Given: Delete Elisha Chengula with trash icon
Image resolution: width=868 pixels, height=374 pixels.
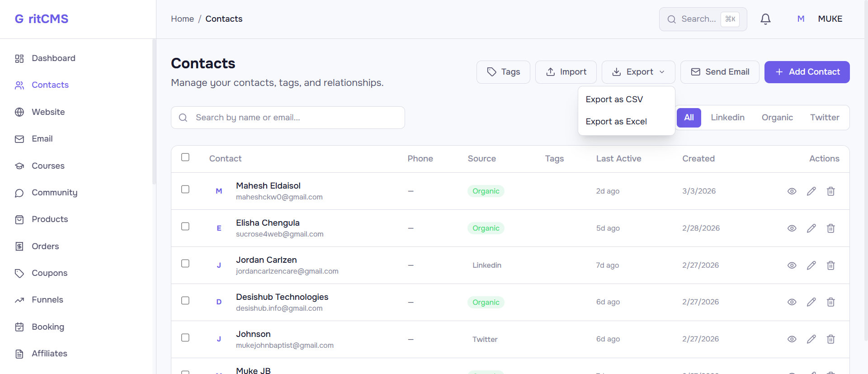Looking at the screenshot, I should pyautogui.click(x=831, y=228).
